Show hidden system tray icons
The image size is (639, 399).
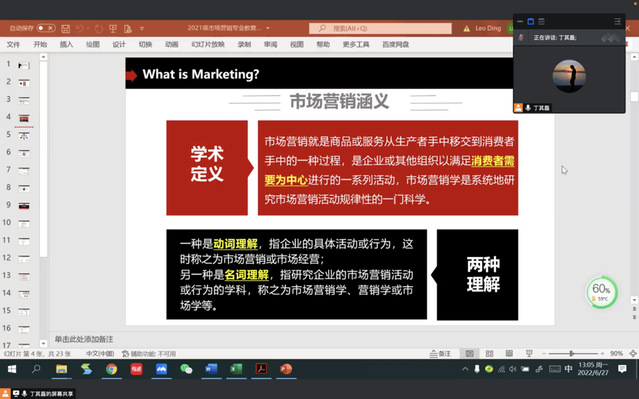[x=465, y=369]
